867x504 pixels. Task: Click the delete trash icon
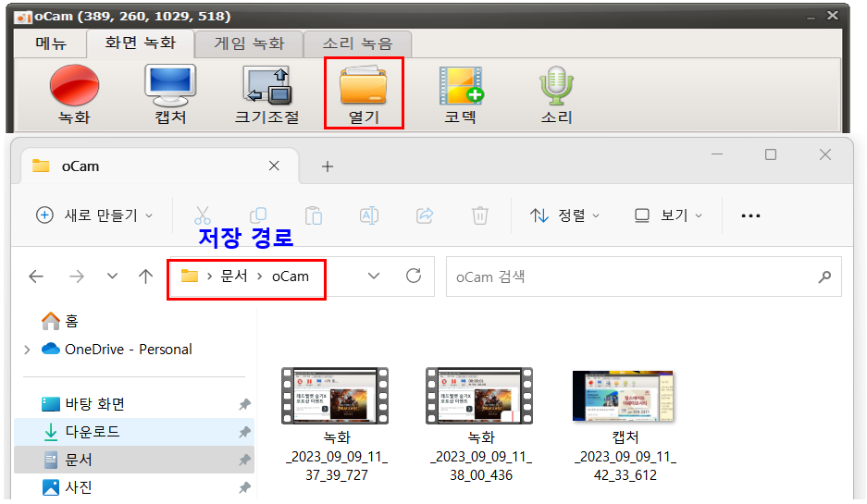480,215
